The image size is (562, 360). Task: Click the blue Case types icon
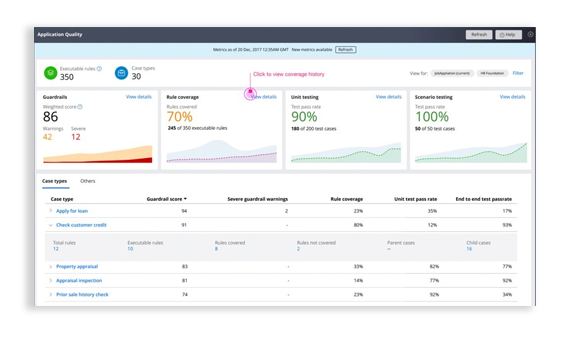(122, 73)
